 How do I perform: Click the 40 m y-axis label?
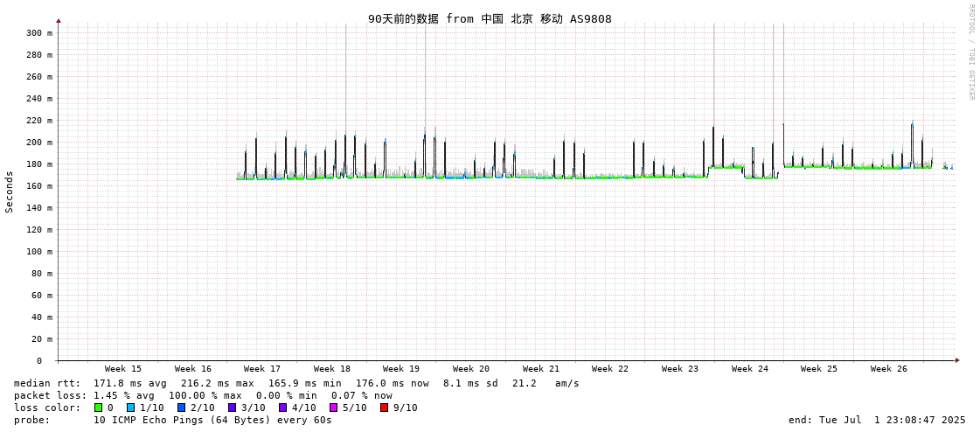click(42, 317)
